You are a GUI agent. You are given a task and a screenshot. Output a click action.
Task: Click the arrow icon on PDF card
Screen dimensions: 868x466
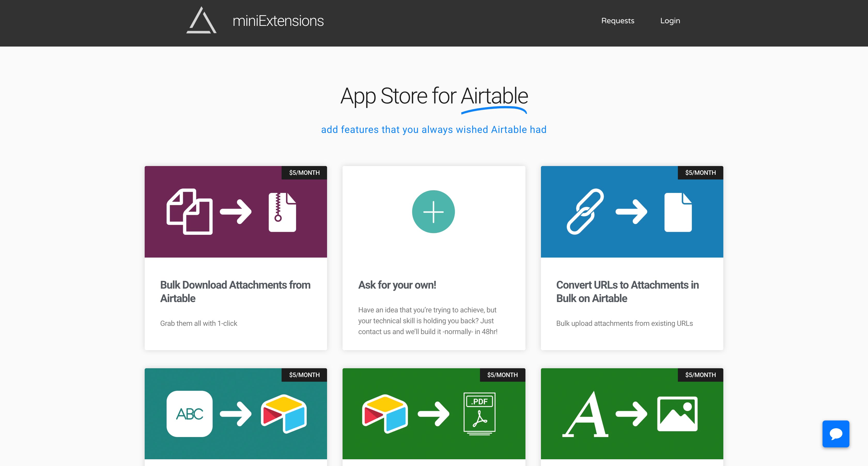tap(433, 414)
